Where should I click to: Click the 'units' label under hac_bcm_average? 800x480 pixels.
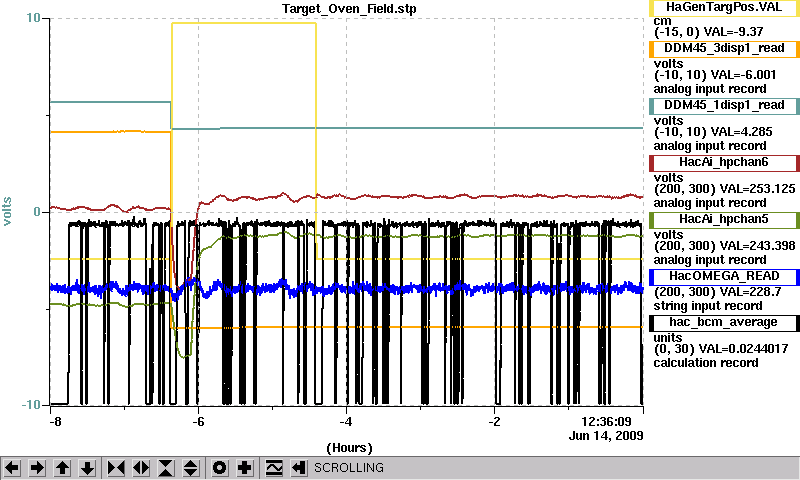(668, 338)
